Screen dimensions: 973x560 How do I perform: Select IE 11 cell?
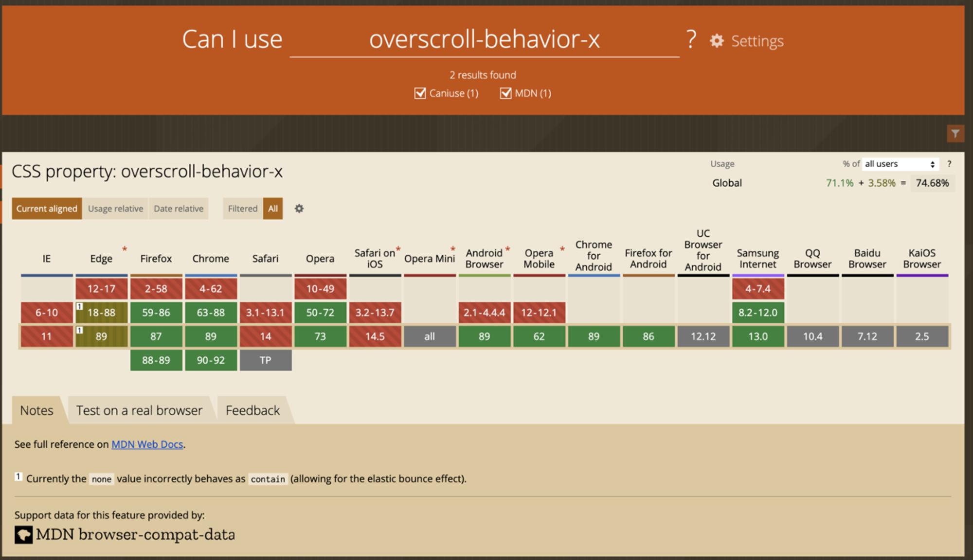[x=47, y=336]
